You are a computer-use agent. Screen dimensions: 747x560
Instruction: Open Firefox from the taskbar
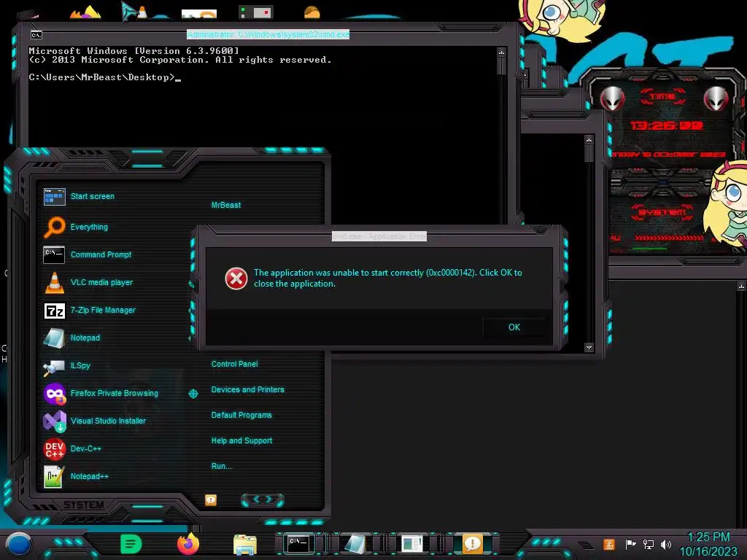188,544
